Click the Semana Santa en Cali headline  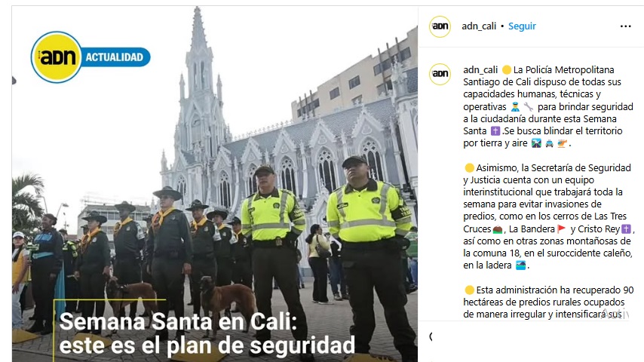[207, 333]
